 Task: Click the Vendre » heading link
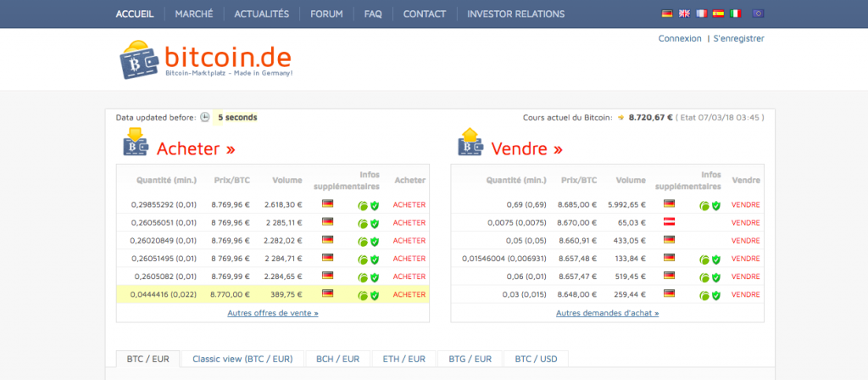click(x=527, y=148)
